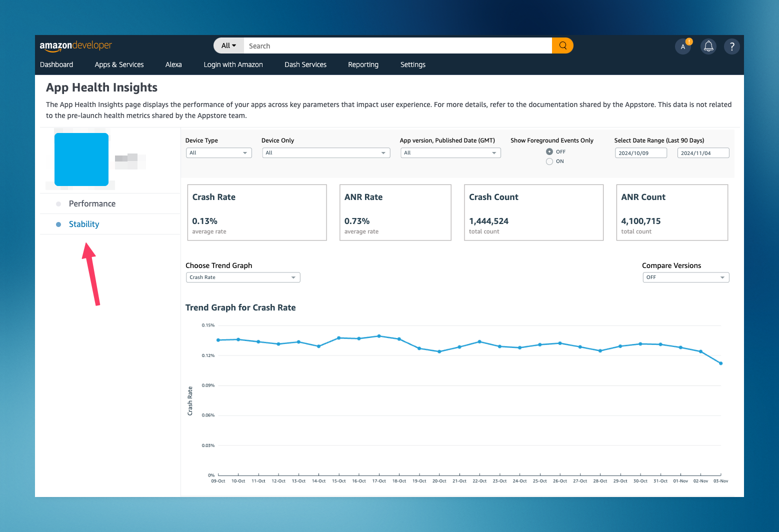Click the gray bullet icon beside Performance
The image size is (779, 532).
tap(58, 203)
